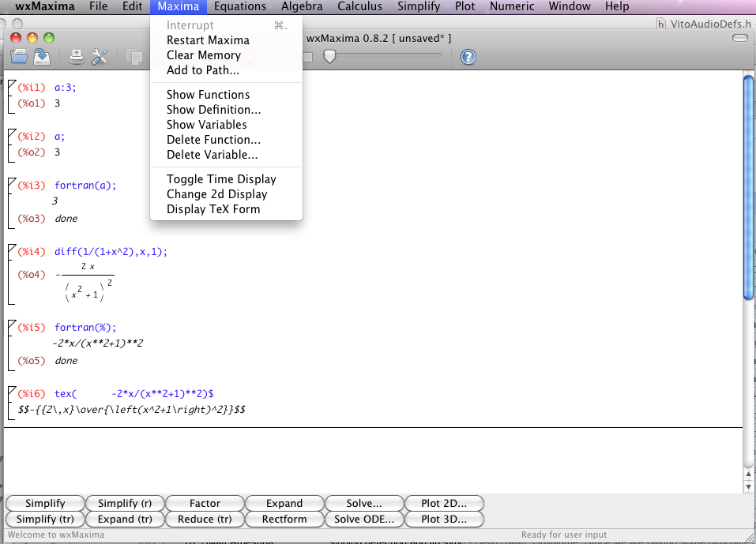Click the Plot 2D... button
The image size is (756, 544).
click(444, 503)
